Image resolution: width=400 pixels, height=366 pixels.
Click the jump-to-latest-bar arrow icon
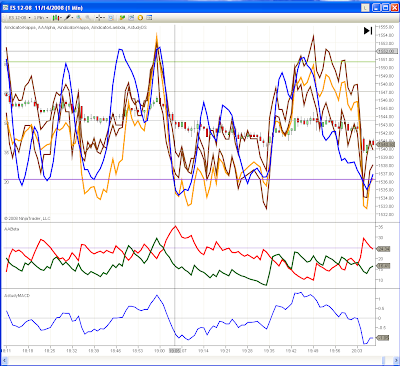click(x=368, y=31)
